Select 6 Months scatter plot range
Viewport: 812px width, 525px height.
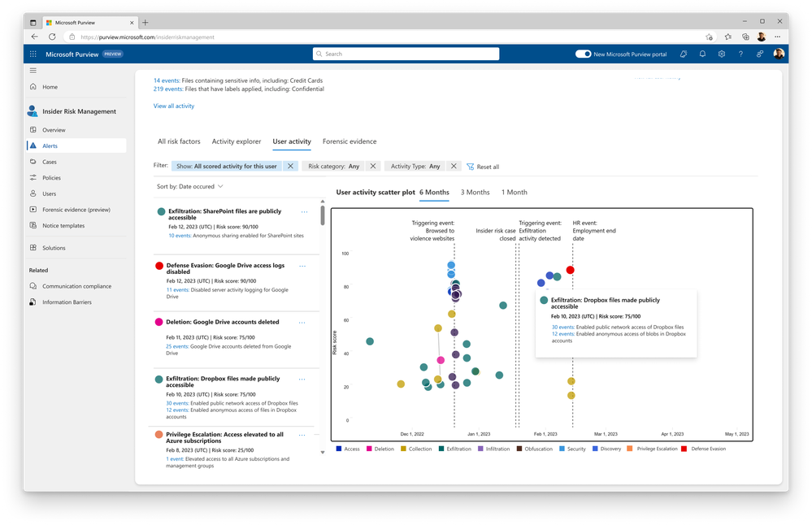[x=434, y=192]
